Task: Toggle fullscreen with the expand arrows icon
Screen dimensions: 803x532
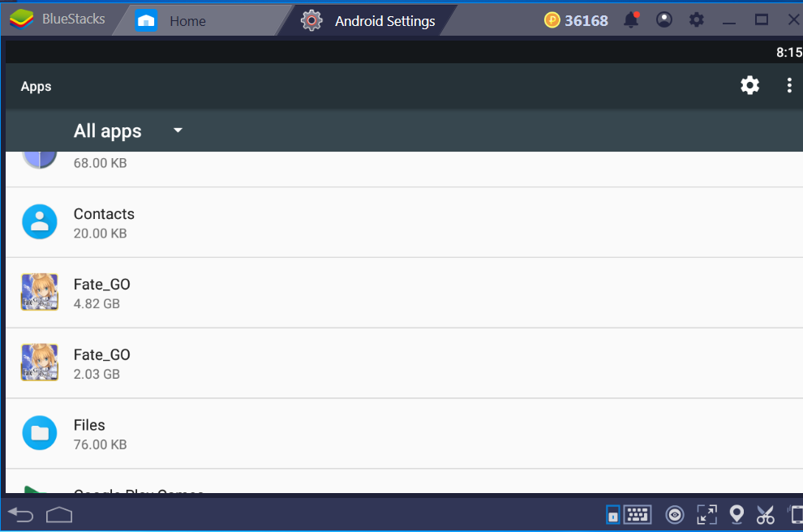Action: click(706, 515)
